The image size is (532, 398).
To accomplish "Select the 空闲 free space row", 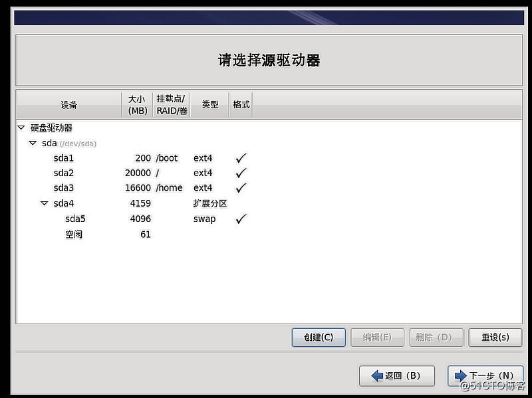I will click(x=269, y=235).
